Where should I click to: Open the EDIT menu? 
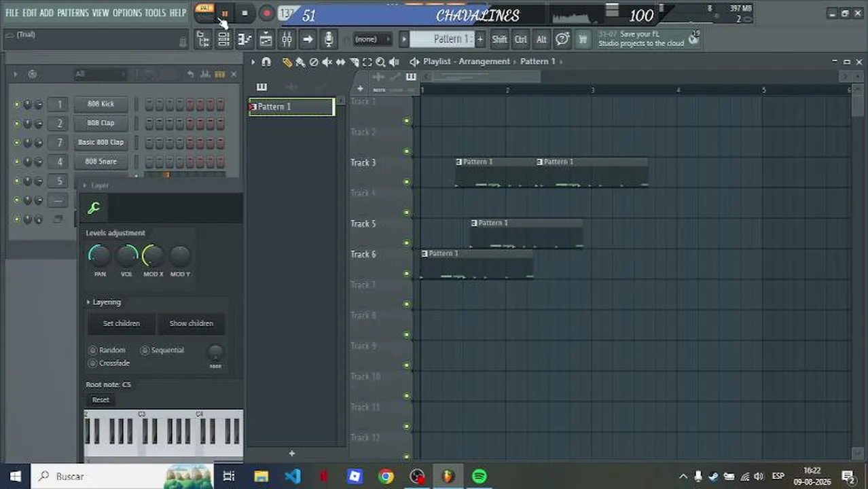pyautogui.click(x=29, y=13)
